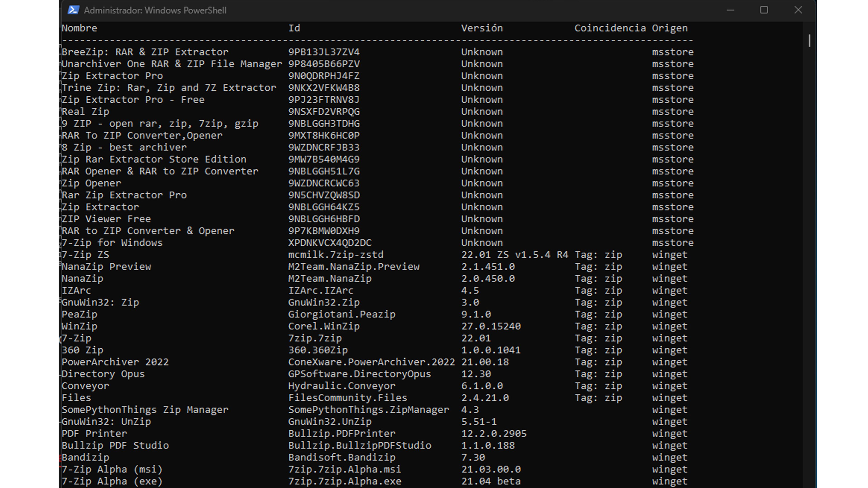Screen dimensions: 868x488
Task: Select 'Unarchiver One RAR & ZIP File Manager'
Action: coord(172,64)
